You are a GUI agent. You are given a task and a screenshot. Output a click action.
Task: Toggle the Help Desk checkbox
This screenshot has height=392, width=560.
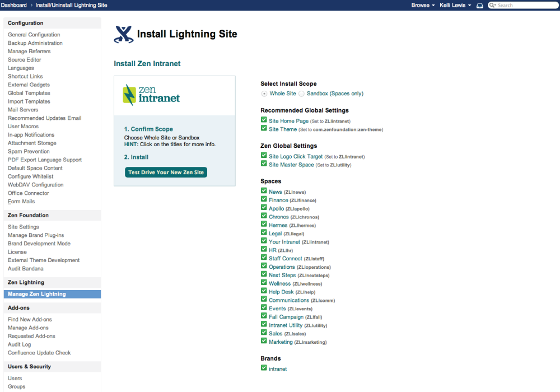point(264,291)
